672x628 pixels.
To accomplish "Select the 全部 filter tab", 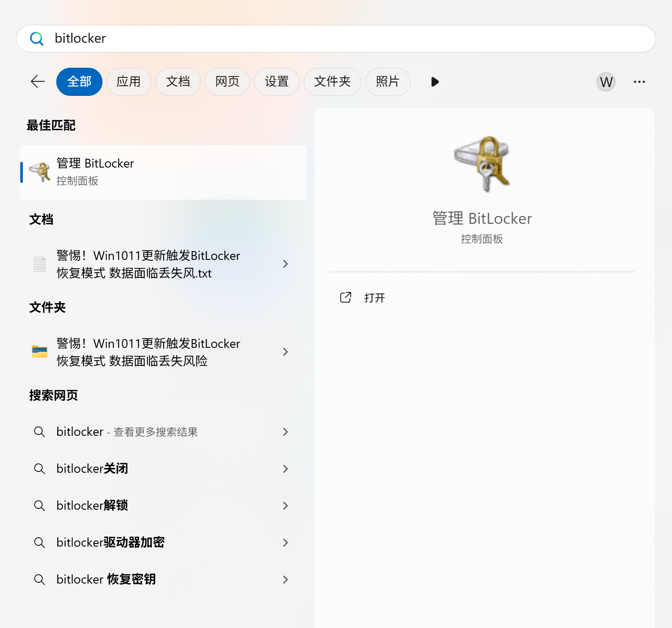I will (x=79, y=81).
